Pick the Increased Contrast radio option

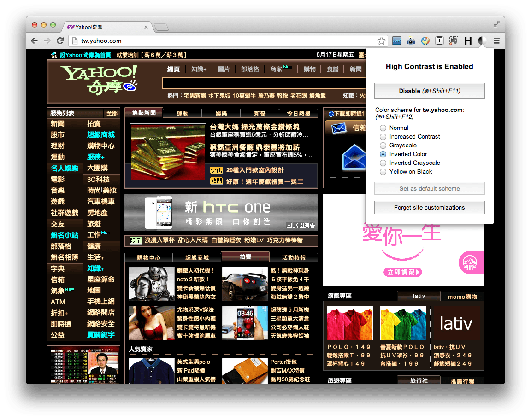tap(383, 137)
